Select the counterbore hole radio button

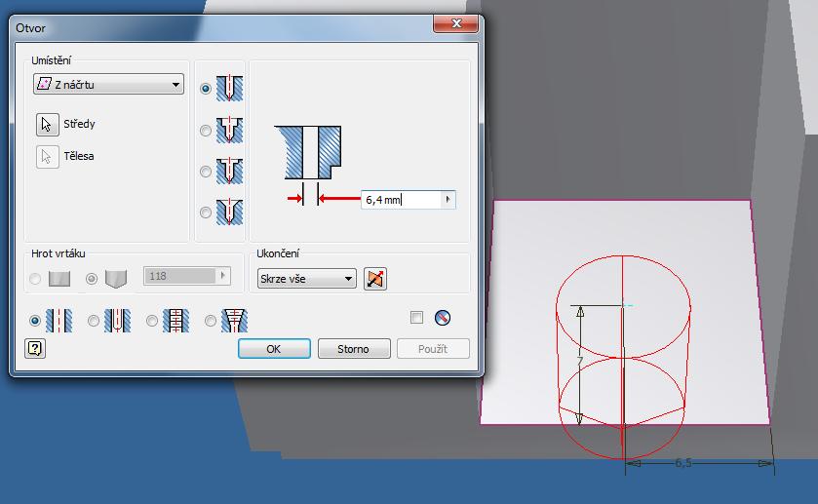click(206, 130)
